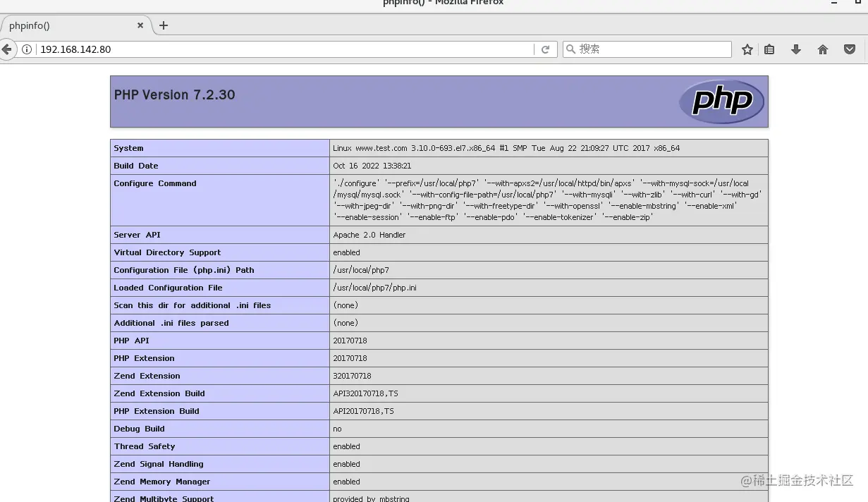Screen dimensions: 868x502
Task: Click the browser Back arrow button
Action: tap(6, 49)
